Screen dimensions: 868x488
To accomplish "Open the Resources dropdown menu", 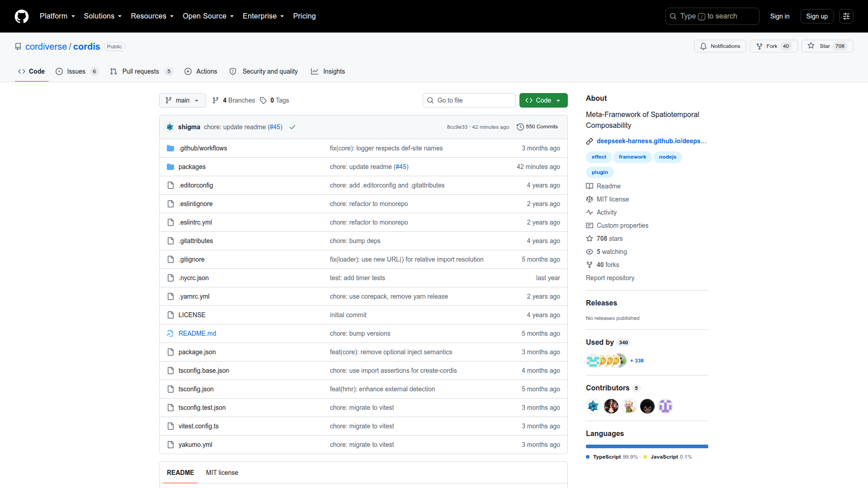I will [x=152, y=16].
